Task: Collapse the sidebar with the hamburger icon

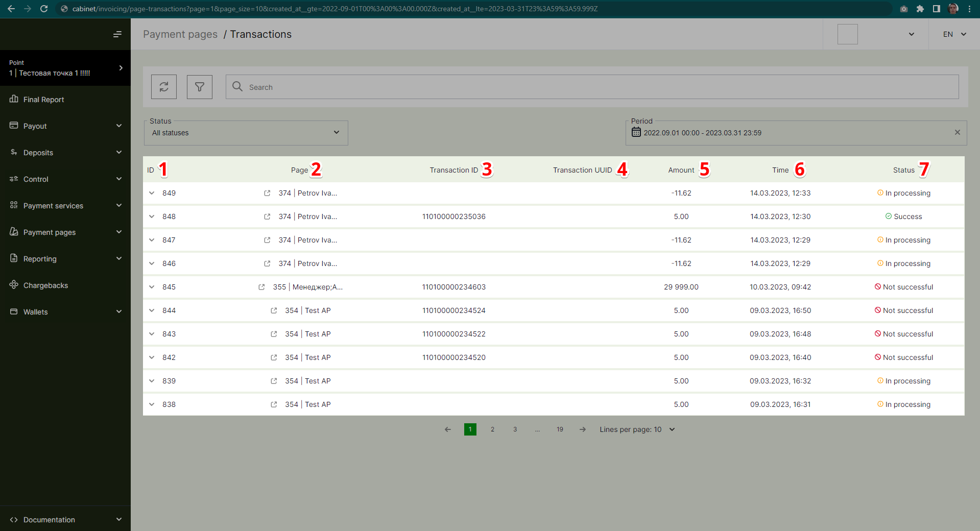Action: (x=117, y=34)
